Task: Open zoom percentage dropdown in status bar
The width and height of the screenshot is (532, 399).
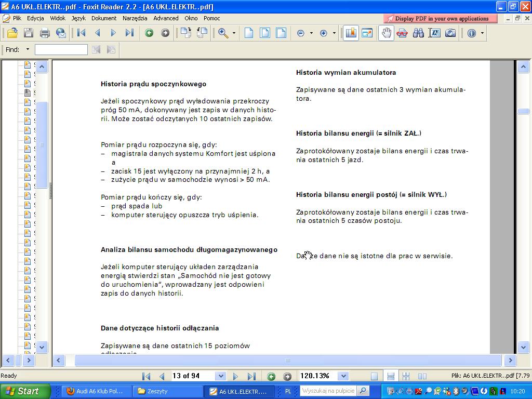Action: coord(343,376)
